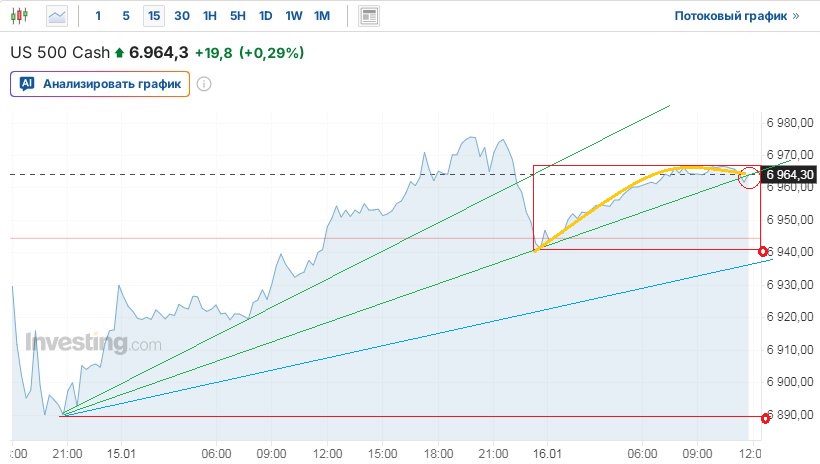Image resolution: width=820 pixels, height=464 pixels.
Task: Toggle the 15 minute timeframe
Action: pyautogui.click(x=153, y=16)
